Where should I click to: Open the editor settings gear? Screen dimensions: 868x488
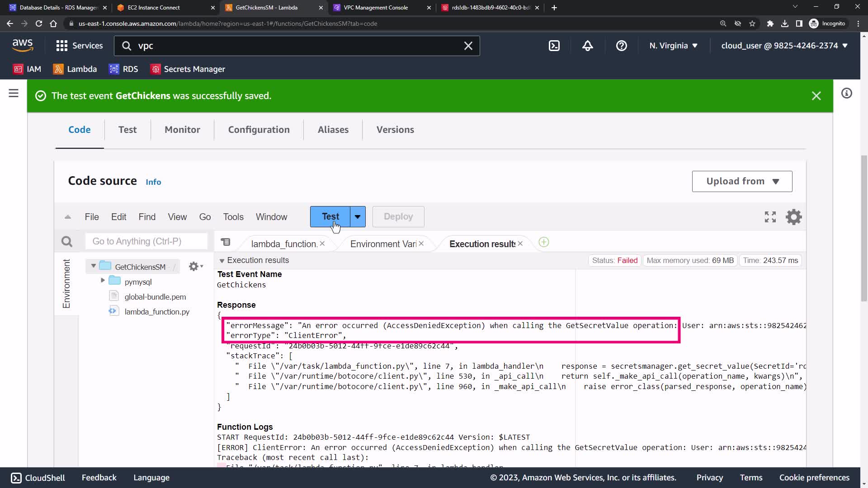(x=793, y=217)
